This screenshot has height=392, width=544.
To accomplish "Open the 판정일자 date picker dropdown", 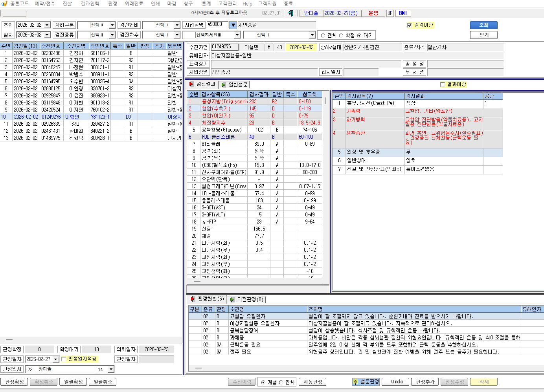I will pos(55,359).
